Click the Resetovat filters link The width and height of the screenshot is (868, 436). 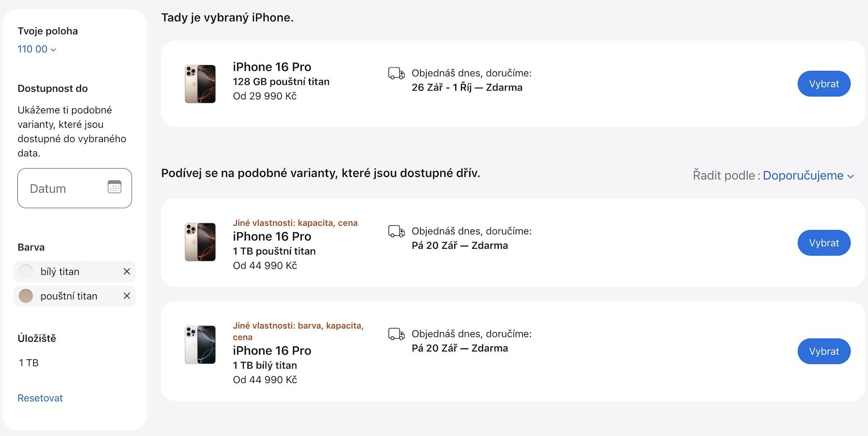[x=40, y=398]
